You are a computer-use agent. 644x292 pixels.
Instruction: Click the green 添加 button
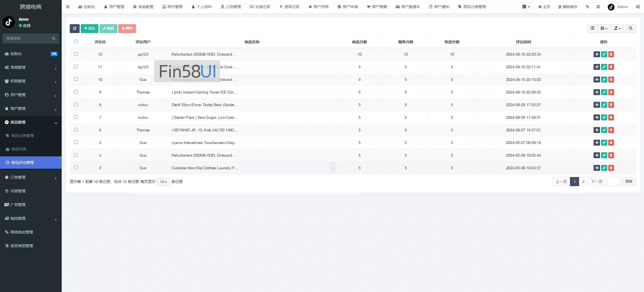[x=90, y=28]
